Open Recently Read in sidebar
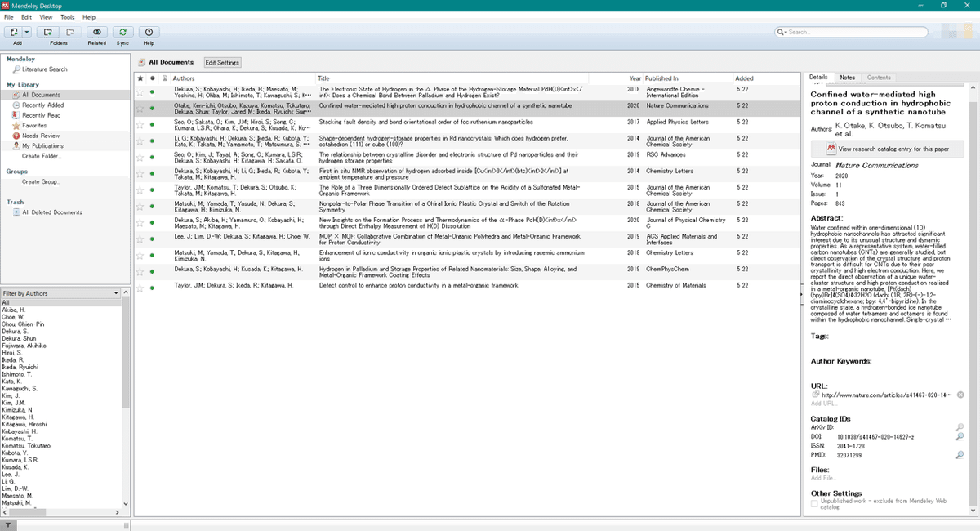This screenshot has width=980, height=531. [x=41, y=115]
